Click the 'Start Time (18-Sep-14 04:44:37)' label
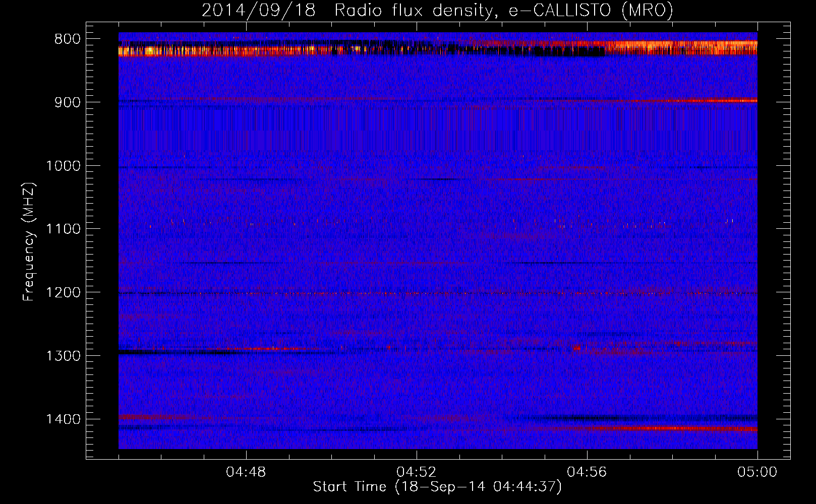Viewport: 816px width, 504px height. coord(437,487)
